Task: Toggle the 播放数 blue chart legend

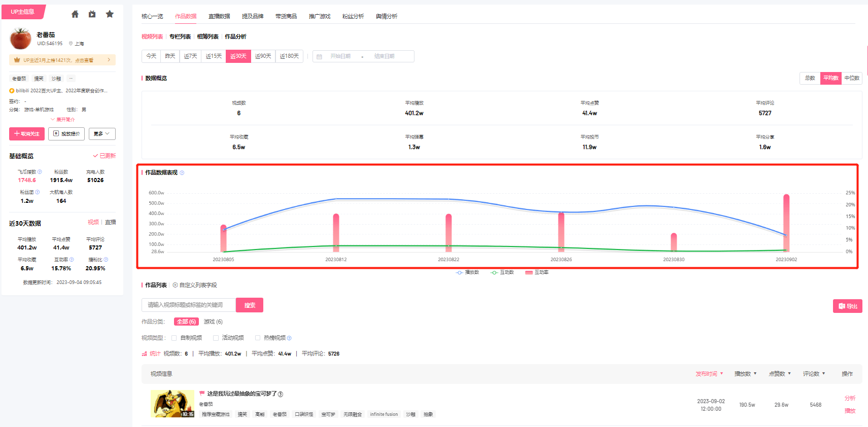Action: (x=467, y=272)
